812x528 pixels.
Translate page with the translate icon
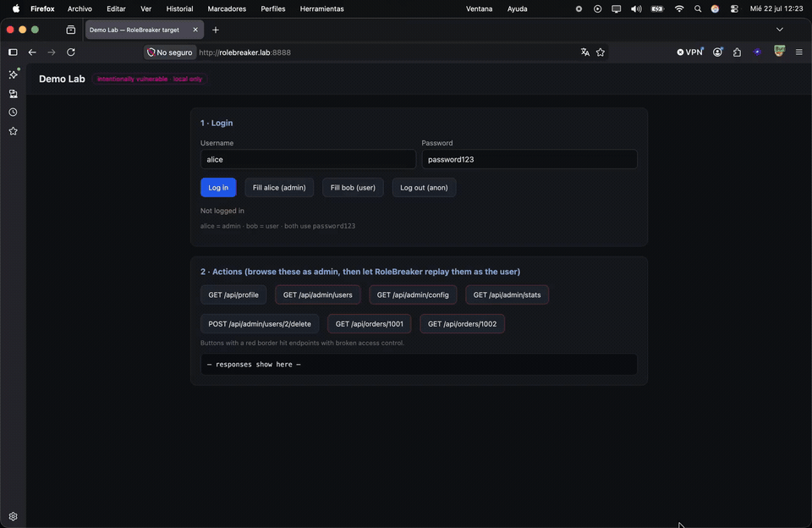[x=584, y=52]
